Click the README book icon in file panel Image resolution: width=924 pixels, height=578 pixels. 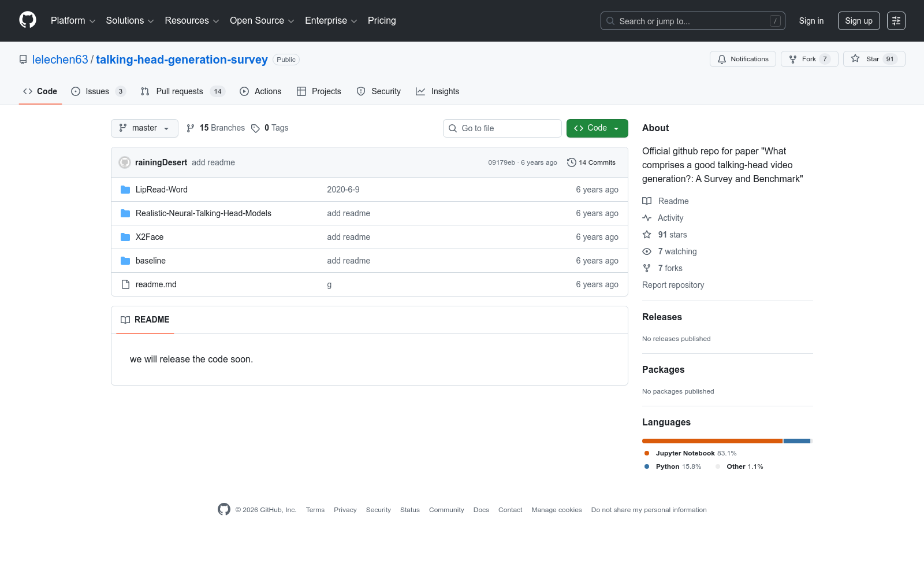(125, 320)
